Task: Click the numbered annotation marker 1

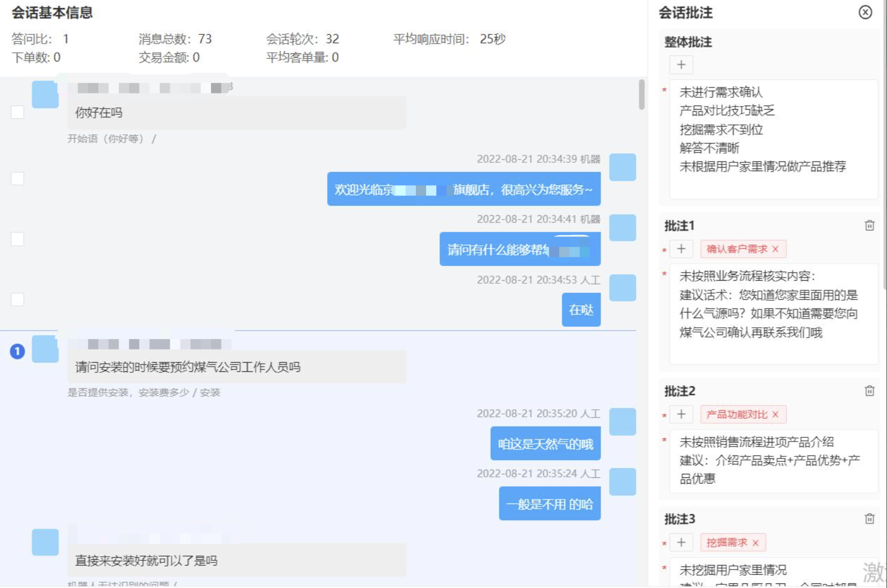Action: pyautogui.click(x=17, y=351)
